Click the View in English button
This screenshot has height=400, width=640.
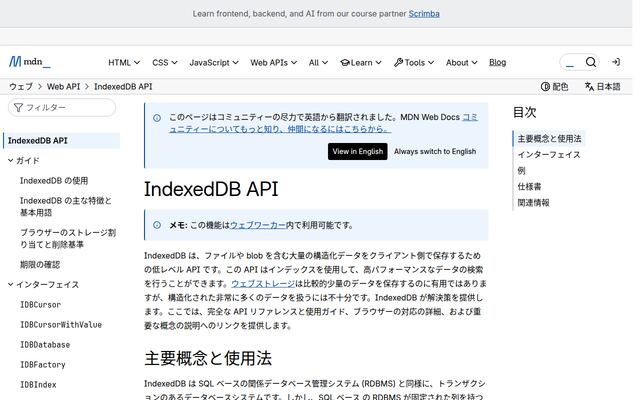tap(358, 151)
